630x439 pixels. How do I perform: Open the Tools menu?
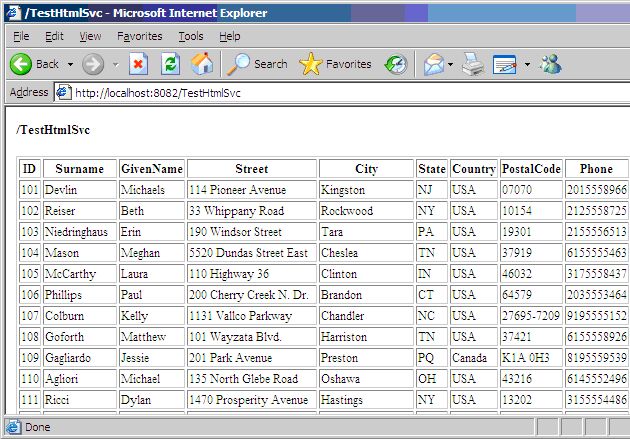click(190, 36)
